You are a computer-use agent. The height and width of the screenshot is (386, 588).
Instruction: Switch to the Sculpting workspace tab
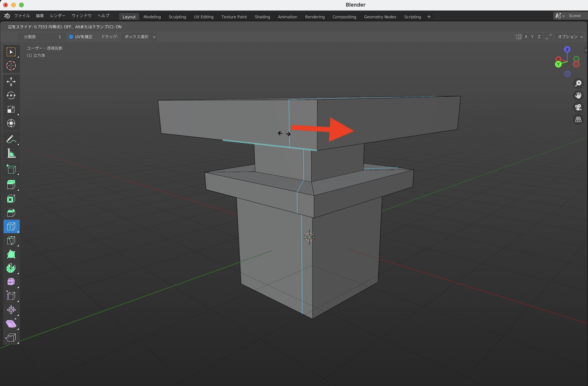pyautogui.click(x=177, y=17)
